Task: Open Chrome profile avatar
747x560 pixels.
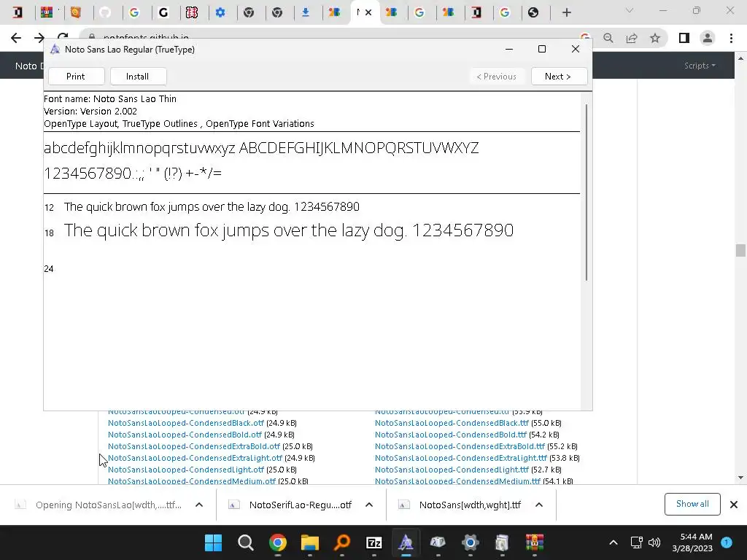Action: 708,38
